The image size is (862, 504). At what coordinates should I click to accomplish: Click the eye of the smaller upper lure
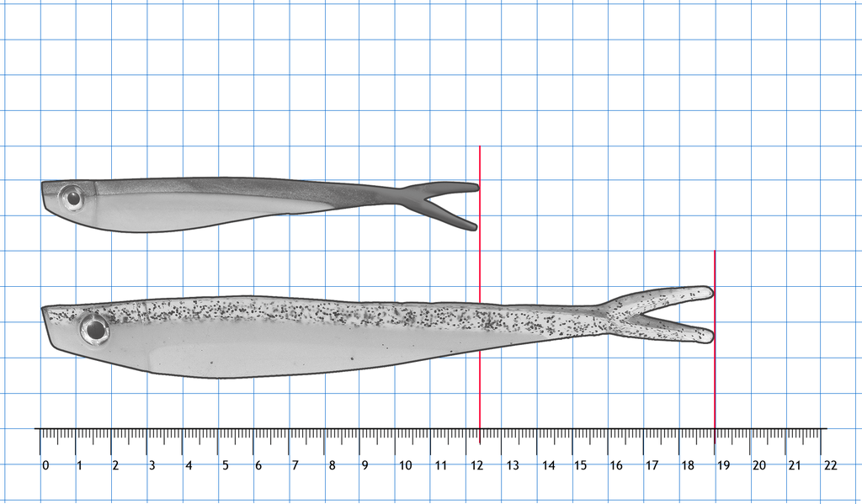click(72, 198)
